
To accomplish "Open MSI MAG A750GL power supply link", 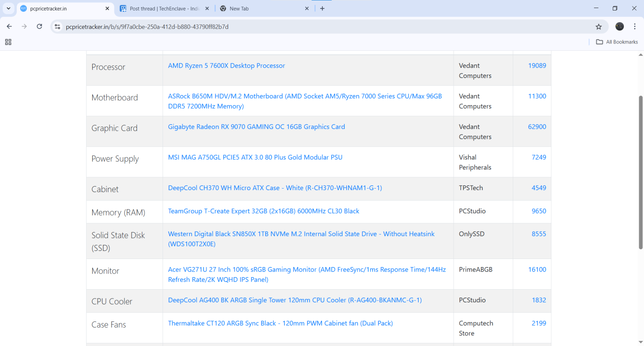I will point(255,157).
